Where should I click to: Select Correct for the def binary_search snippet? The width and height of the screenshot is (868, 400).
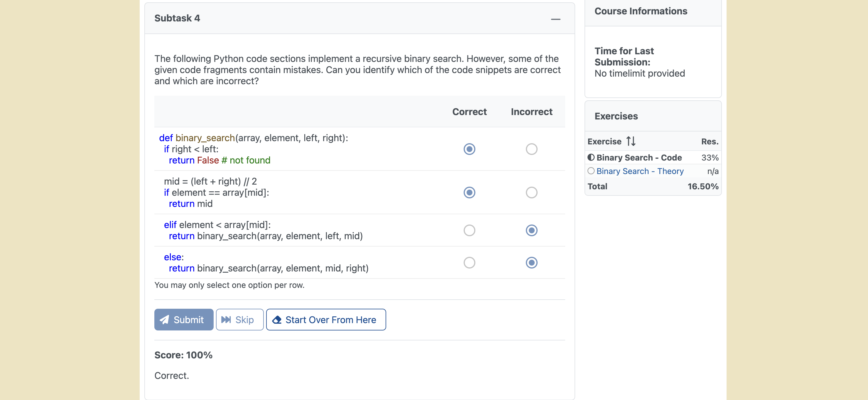pos(469,149)
